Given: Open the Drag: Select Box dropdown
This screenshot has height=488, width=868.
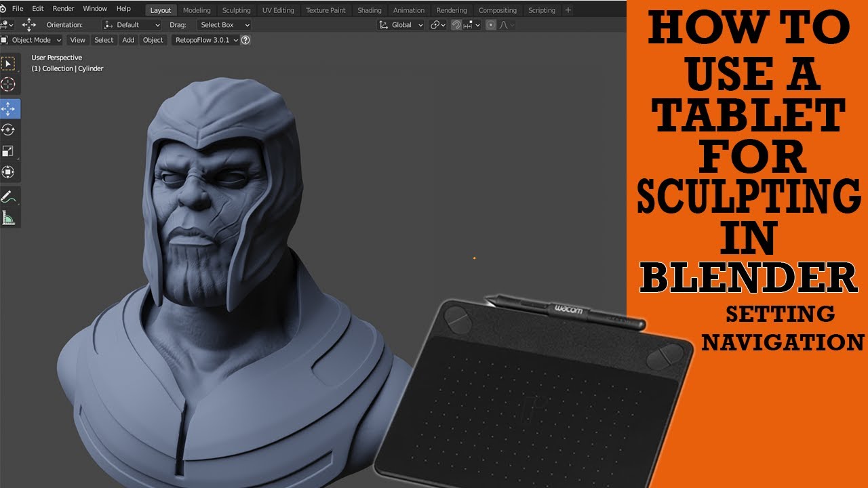Looking at the screenshot, I should pos(222,24).
